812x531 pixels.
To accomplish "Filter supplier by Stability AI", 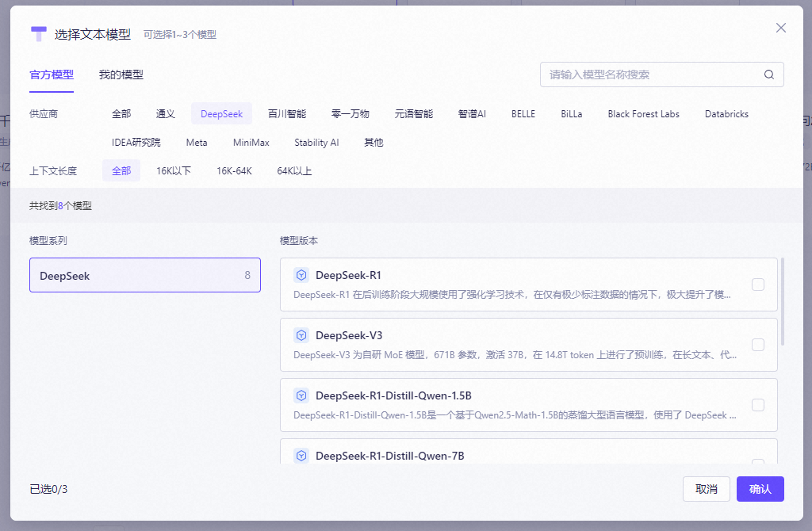I will click(316, 143).
